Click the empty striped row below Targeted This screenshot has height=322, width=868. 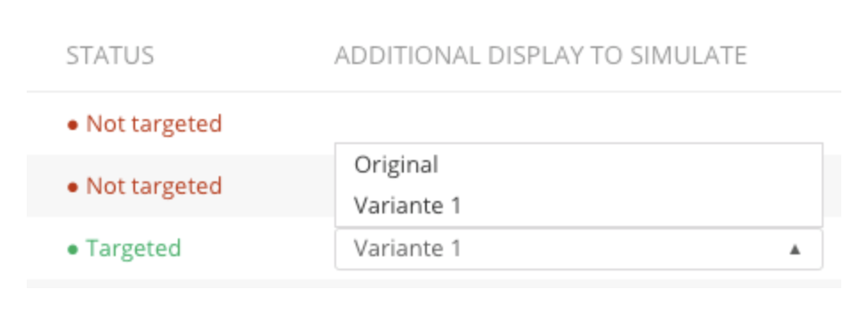433,284
